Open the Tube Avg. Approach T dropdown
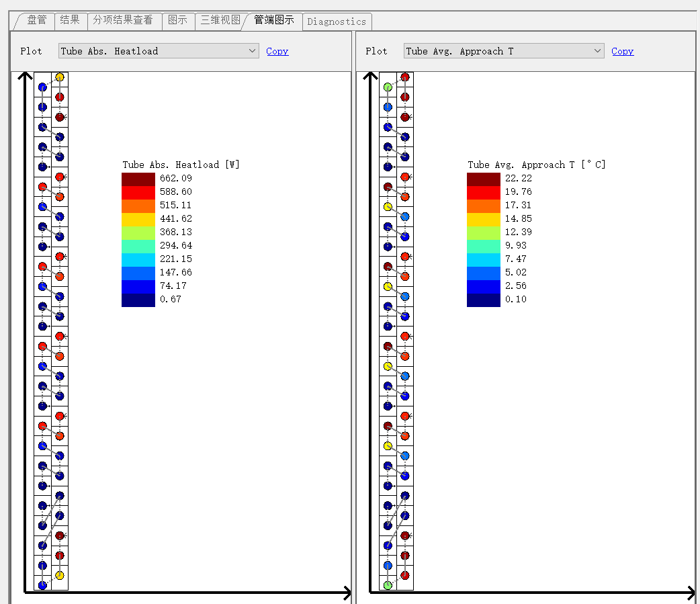Image resolution: width=700 pixels, height=604 pixels. (504, 51)
